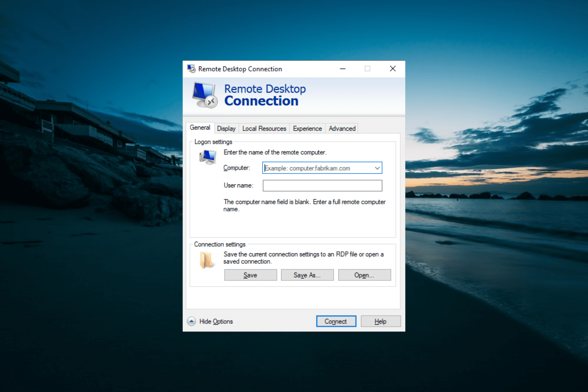This screenshot has width=588, height=392.
Task: Click the large Remote Desktop monitor logo
Action: [x=205, y=95]
